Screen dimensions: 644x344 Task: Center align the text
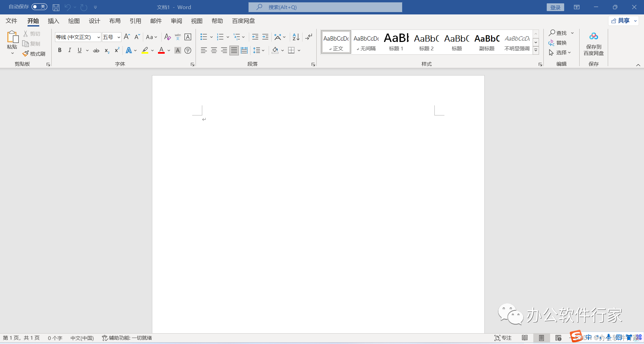[214, 50]
